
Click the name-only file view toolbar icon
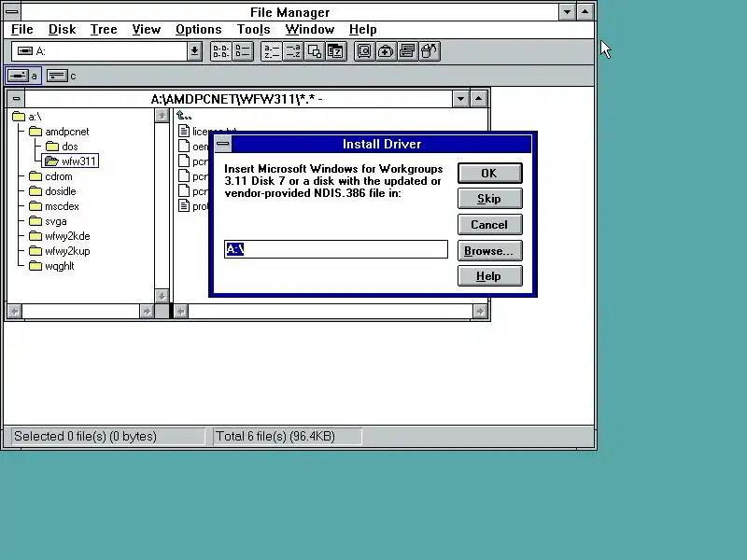point(221,51)
